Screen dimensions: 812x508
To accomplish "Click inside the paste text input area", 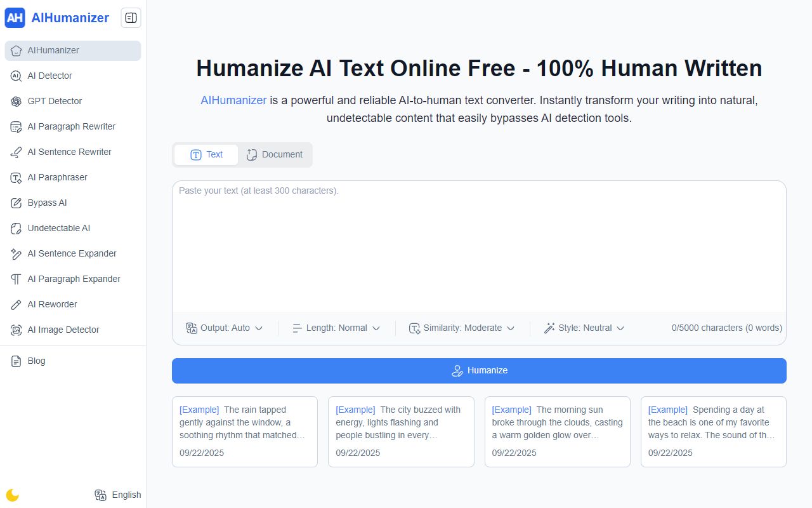I will coord(479,248).
